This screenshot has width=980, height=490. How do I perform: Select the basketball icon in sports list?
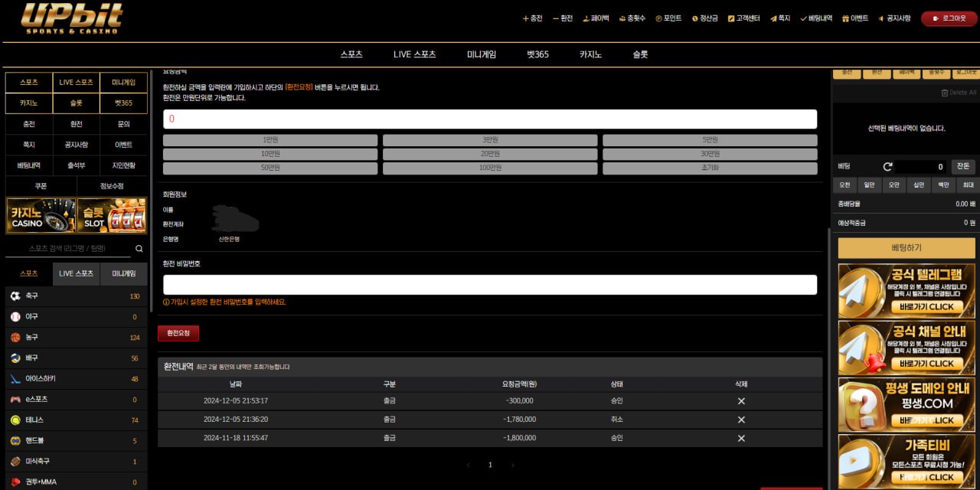pos(15,338)
